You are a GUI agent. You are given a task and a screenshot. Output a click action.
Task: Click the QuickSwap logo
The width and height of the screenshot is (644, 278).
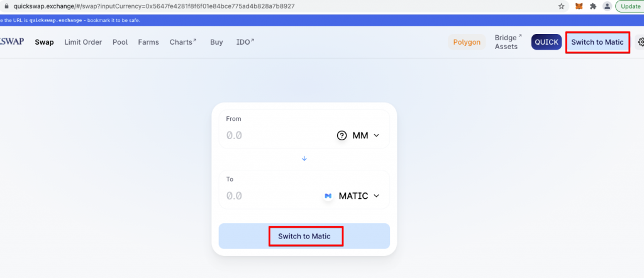[x=12, y=42]
